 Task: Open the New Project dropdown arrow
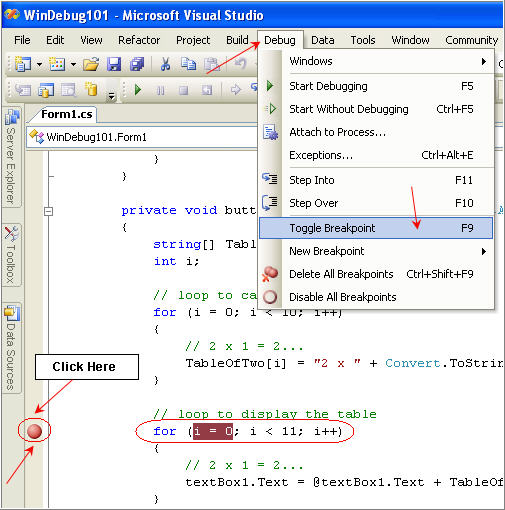[x=39, y=64]
